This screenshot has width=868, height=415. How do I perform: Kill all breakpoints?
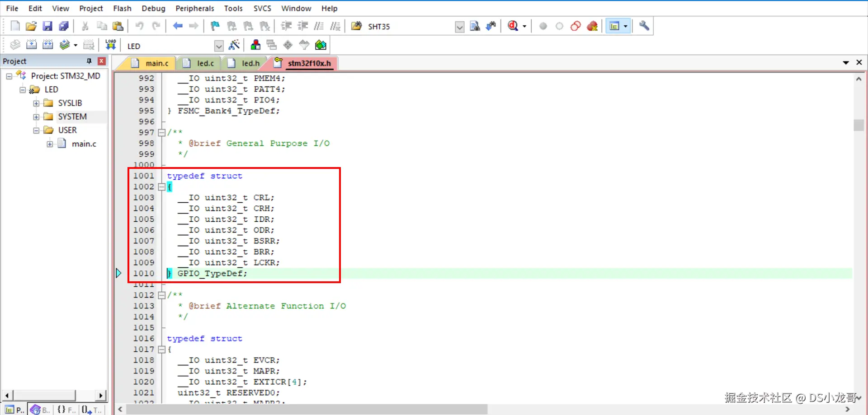click(592, 26)
